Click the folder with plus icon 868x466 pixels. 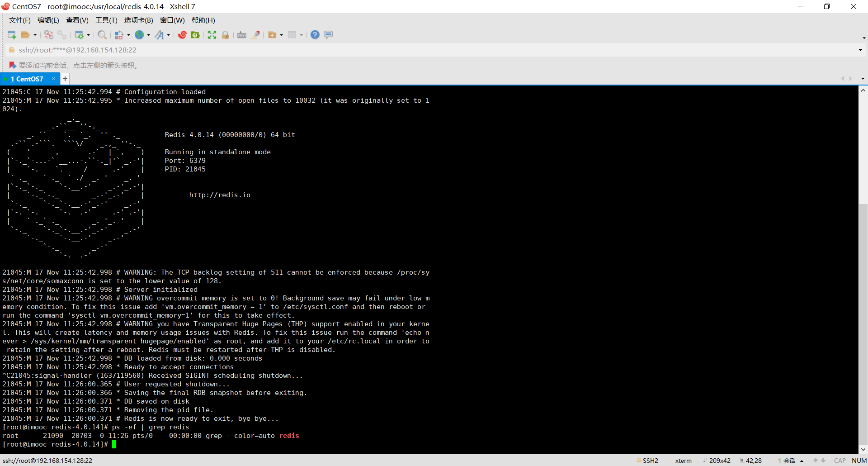(272, 35)
